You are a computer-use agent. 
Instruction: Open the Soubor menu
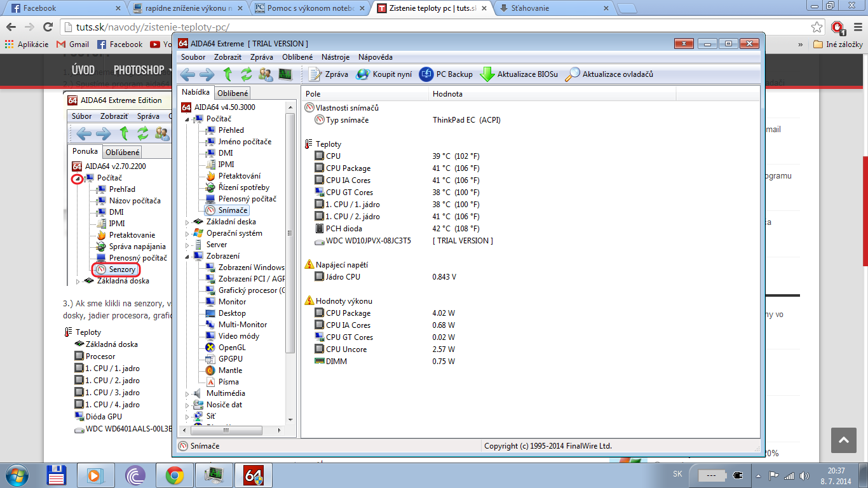pos(193,57)
